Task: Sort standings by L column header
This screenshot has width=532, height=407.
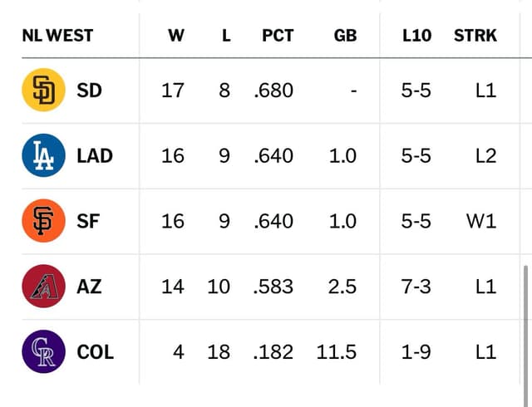Action: 225,36
